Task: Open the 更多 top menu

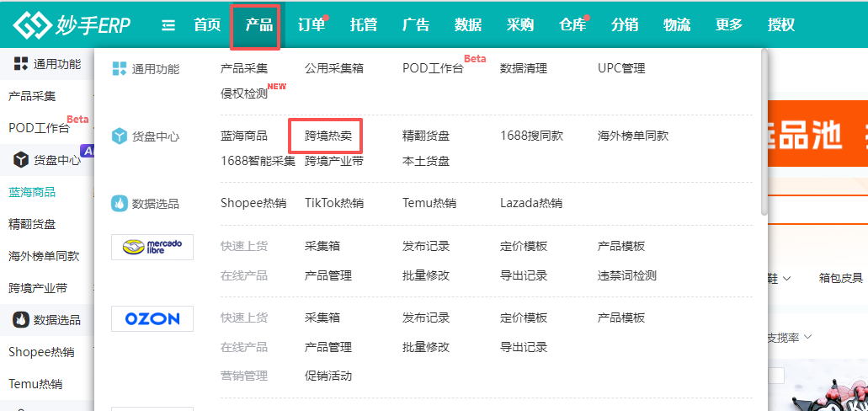Action: 728,25
